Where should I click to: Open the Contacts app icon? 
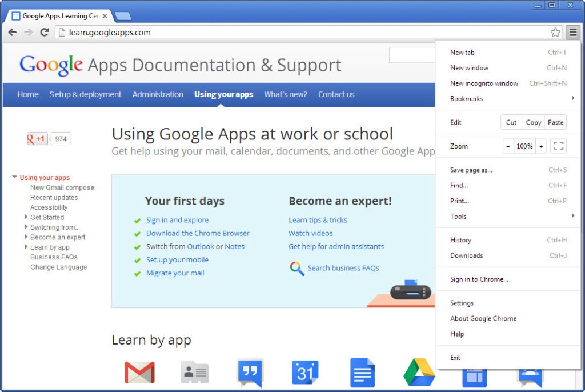(x=195, y=372)
